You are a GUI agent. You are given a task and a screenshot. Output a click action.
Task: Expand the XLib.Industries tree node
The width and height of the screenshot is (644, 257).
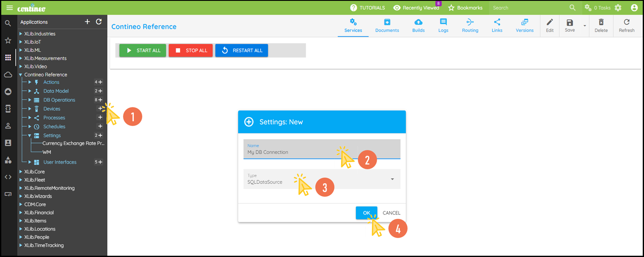pos(21,34)
